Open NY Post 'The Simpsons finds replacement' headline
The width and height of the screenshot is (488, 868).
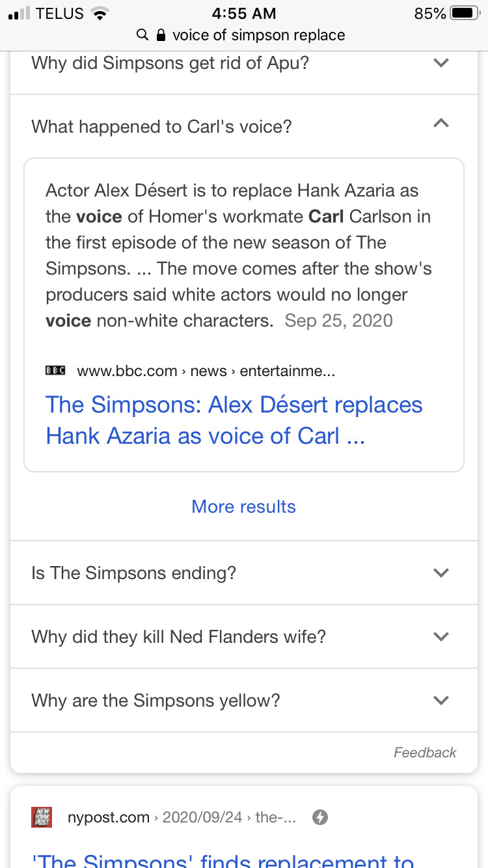tap(223, 860)
